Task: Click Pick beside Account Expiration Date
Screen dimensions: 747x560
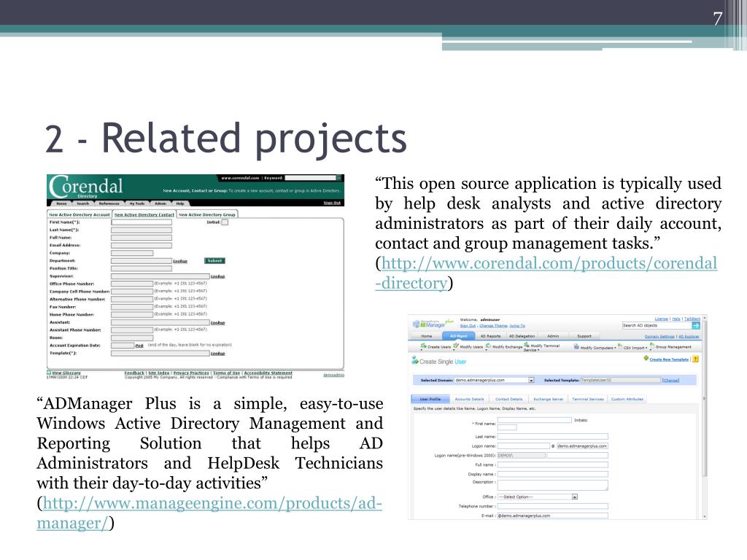Action: [x=139, y=345]
